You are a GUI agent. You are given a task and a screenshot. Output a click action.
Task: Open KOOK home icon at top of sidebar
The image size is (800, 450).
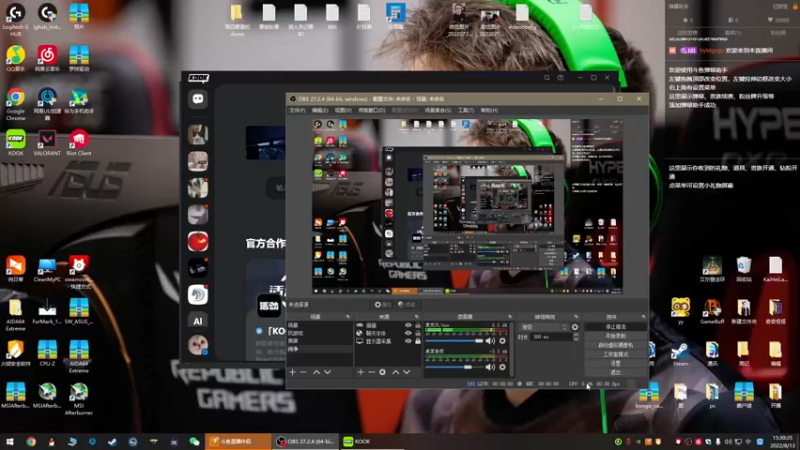point(198,98)
